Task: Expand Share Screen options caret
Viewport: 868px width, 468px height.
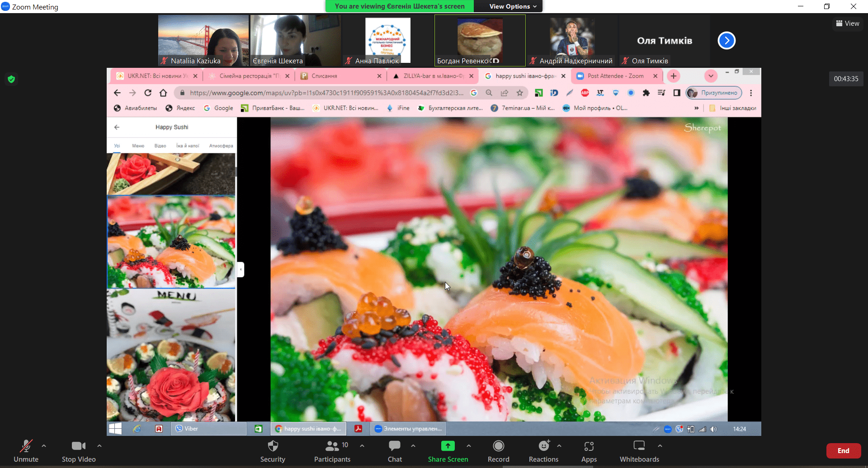Action: point(469,446)
